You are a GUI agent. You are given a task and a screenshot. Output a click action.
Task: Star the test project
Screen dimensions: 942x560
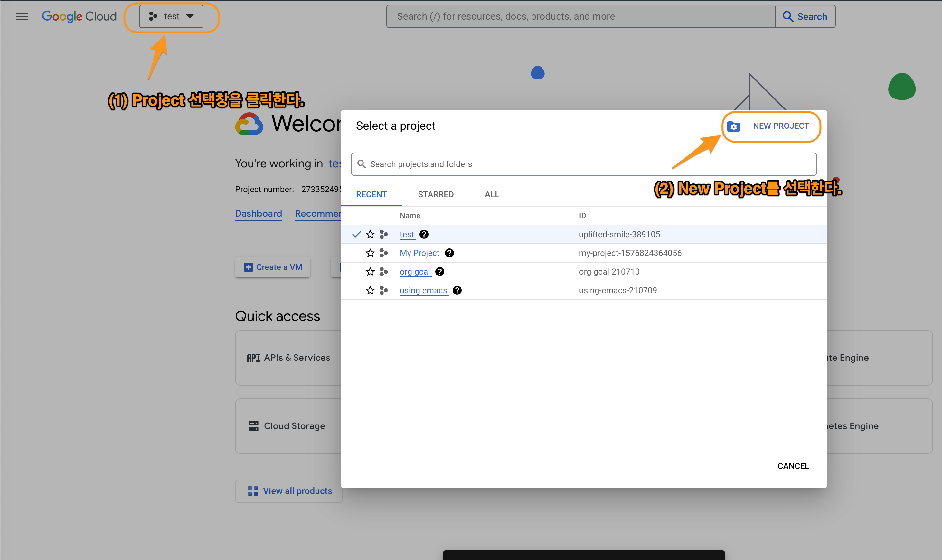(x=370, y=234)
